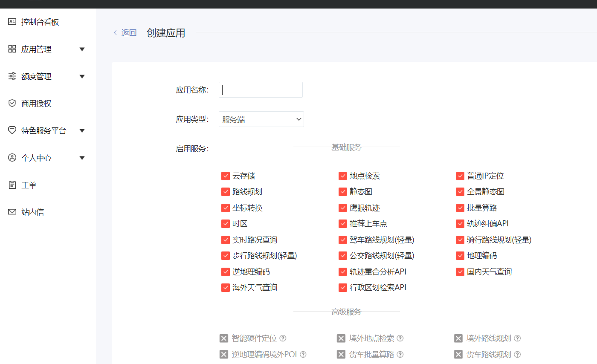Click the disabled 境外路线规划 checkbox

click(x=458, y=338)
